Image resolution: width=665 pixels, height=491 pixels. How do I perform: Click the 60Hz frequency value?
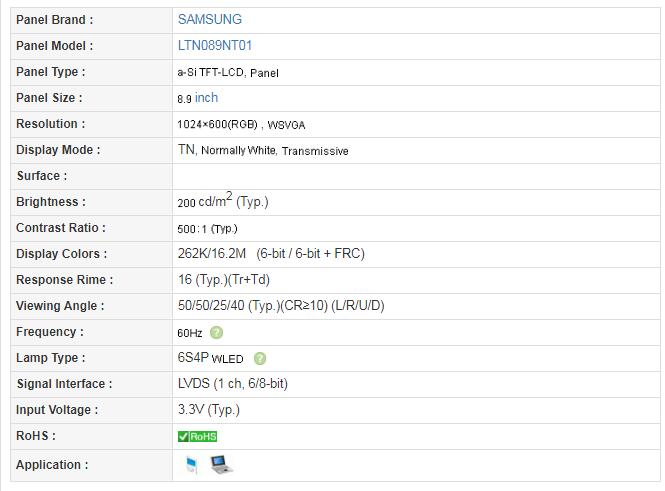[190, 333]
